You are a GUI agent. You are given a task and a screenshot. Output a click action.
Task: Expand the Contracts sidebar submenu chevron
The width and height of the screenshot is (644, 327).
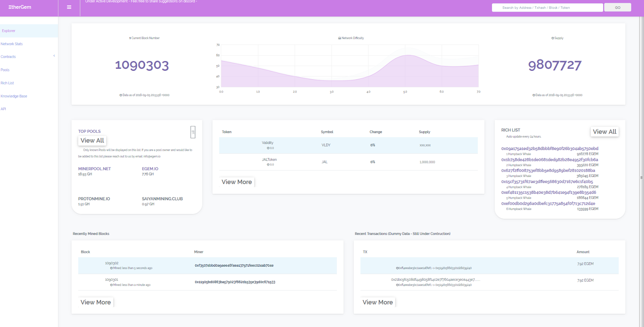point(54,56)
